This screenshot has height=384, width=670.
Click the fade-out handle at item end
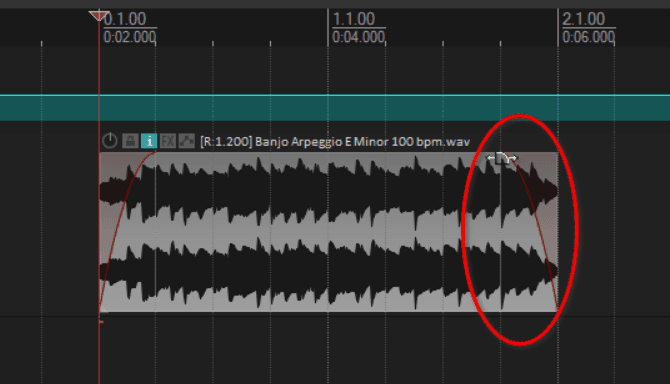(502, 159)
